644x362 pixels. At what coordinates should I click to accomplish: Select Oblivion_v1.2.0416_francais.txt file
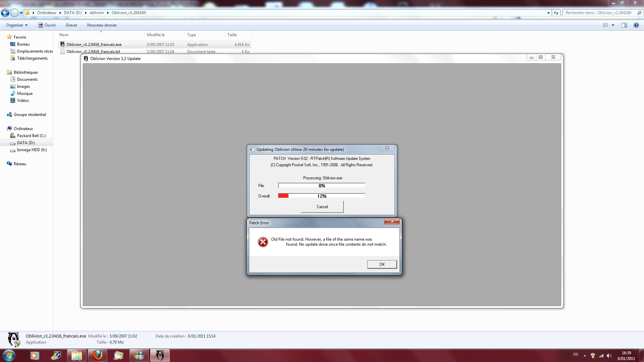click(155, 51)
